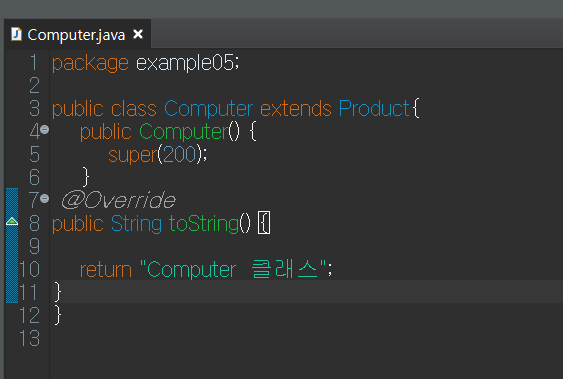
Task: Click the Java file icon on Computer.java tab
Action: point(16,34)
